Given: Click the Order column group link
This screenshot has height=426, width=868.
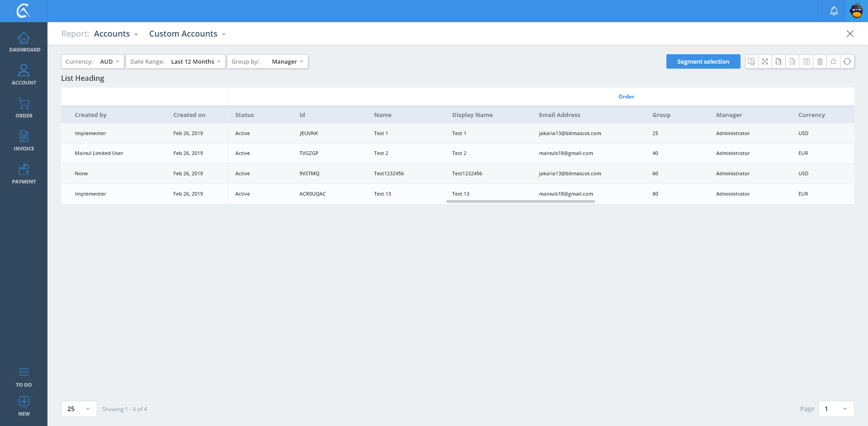Looking at the screenshot, I should click(x=626, y=97).
